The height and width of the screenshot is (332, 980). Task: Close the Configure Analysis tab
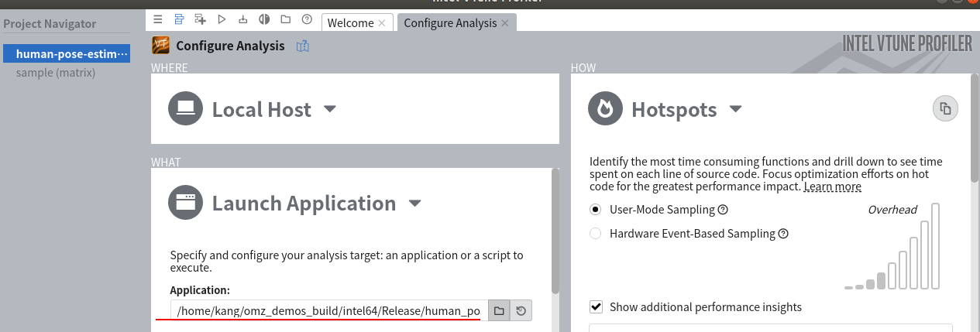(x=505, y=23)
